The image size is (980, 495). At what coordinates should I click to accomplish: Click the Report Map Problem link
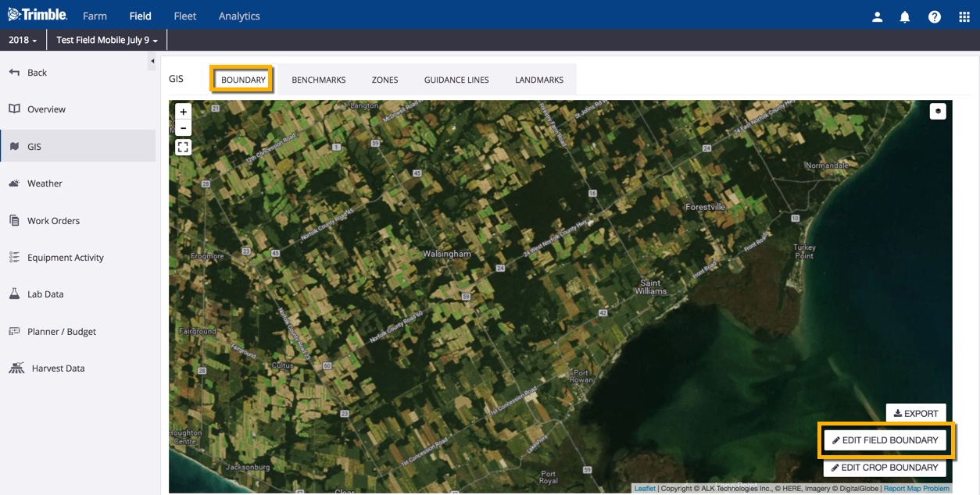click(x=916, y=489)
